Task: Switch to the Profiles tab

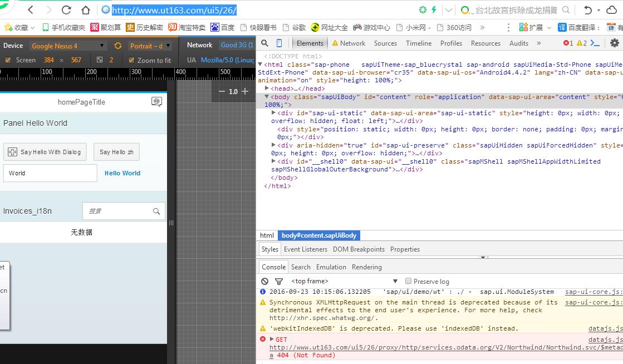Action: point(451,43)
